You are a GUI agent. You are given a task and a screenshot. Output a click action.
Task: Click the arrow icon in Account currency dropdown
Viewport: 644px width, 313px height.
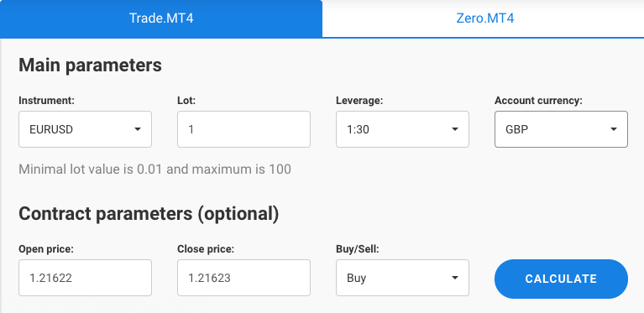tap(613, 129)
